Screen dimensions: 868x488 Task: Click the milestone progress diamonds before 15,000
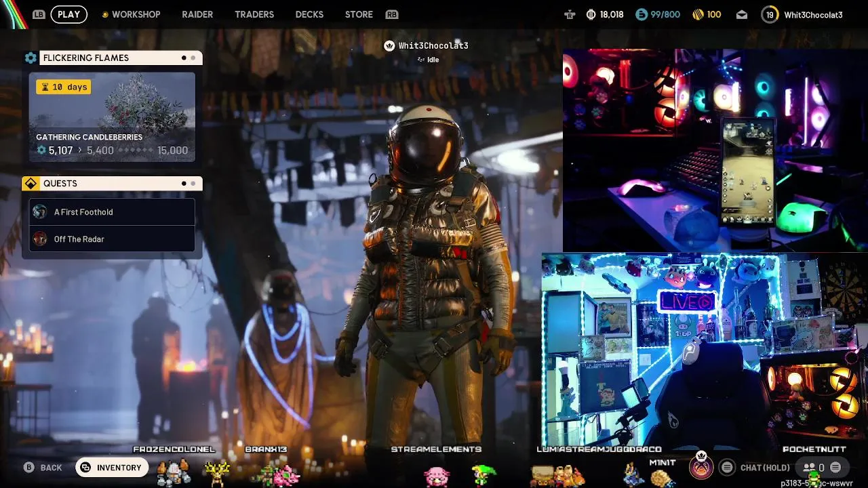(136, 150)
